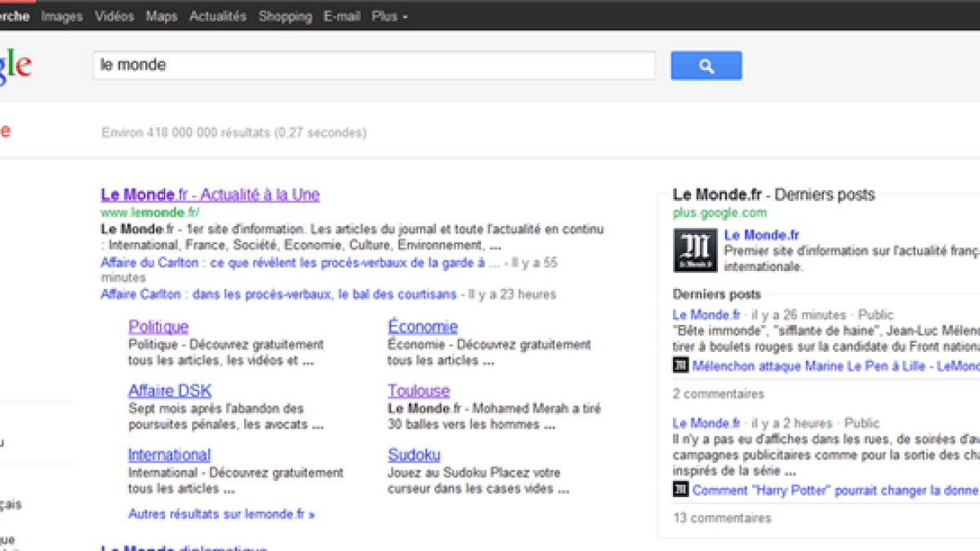Open the Sudoku sitelink
Viewport: 980px width, 551px height.
tap(414, 455)
